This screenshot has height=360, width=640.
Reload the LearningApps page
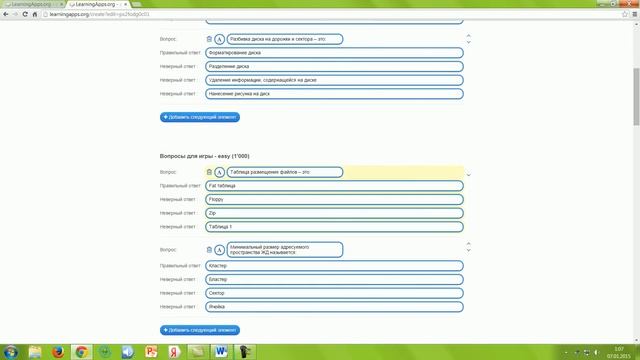pos(25,14)
